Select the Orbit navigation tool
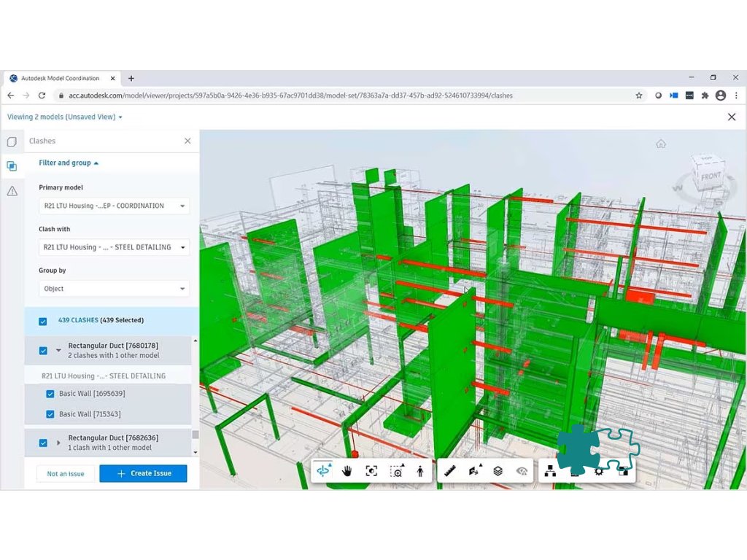The image size is (747, 560). 323,471
